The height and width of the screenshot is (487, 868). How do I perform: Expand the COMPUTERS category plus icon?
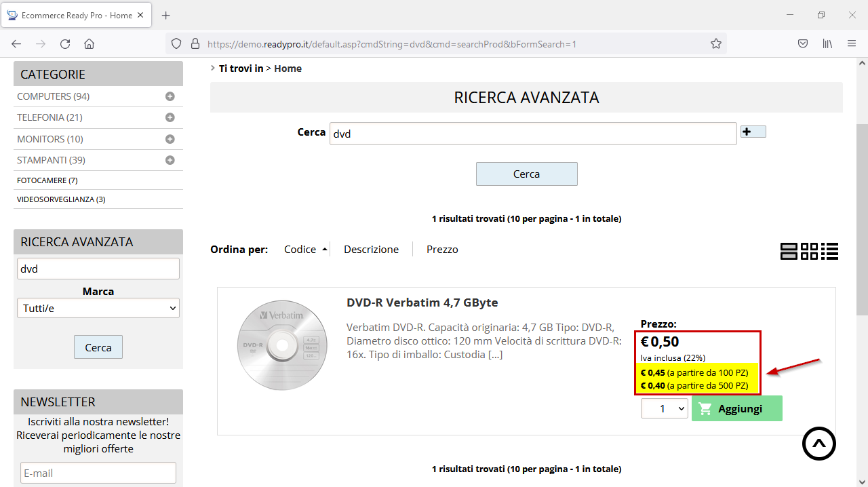170,96
